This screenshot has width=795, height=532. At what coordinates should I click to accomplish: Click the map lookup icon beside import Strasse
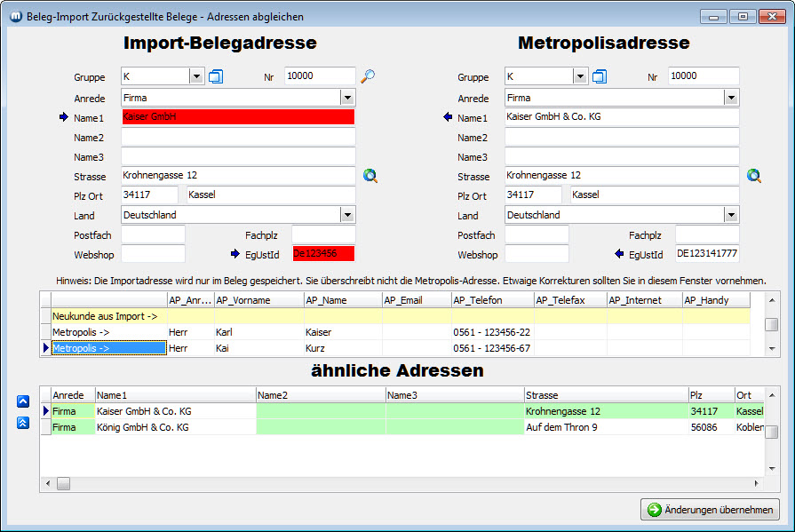tap(370, 176)
